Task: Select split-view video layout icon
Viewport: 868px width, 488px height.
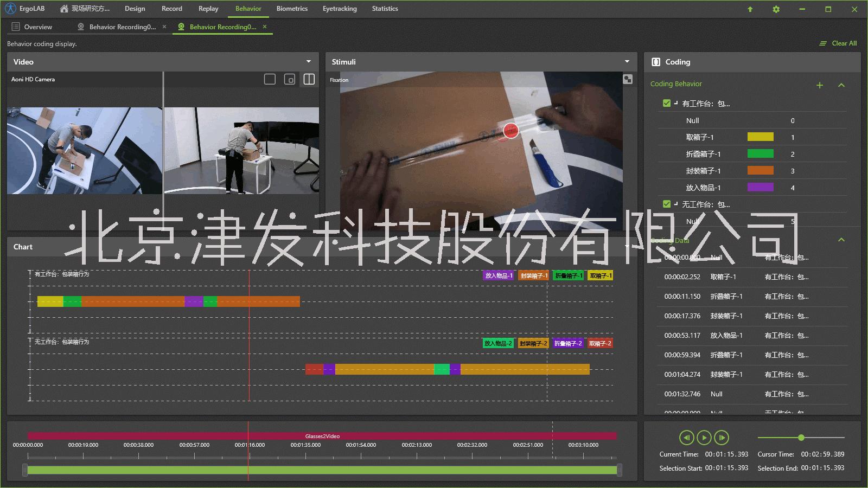Action: tap(309, 79)
